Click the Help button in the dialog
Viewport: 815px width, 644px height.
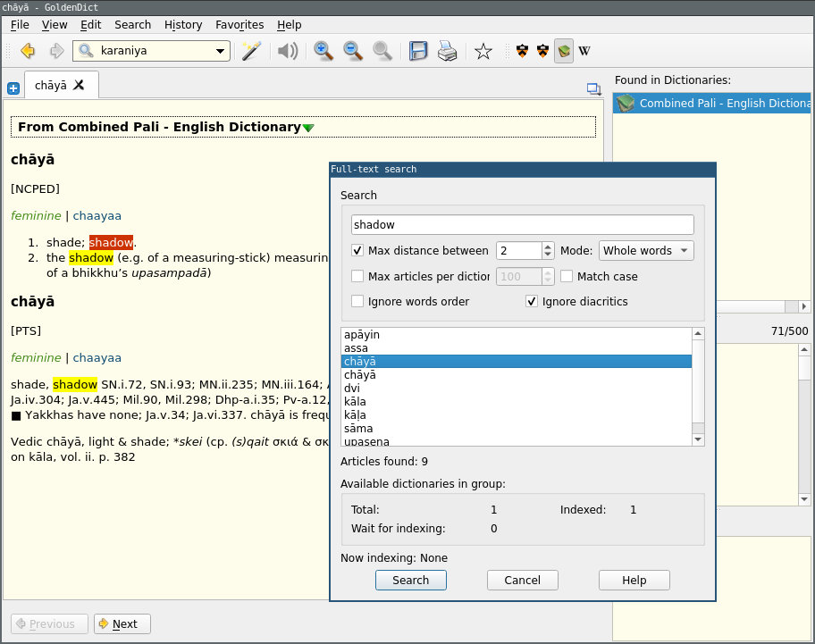click(634, 580)
